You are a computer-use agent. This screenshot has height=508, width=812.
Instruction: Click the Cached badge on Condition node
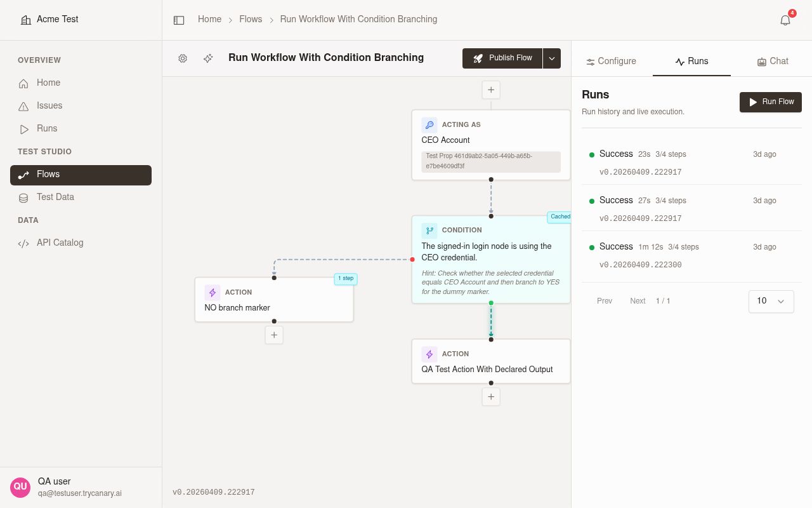tap(560, 217)
